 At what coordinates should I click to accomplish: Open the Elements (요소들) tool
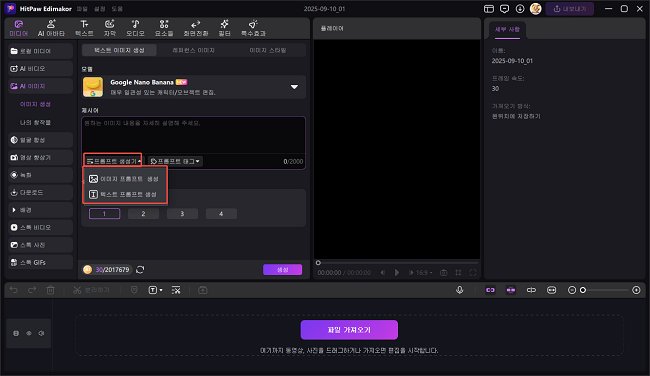[164, 28]
